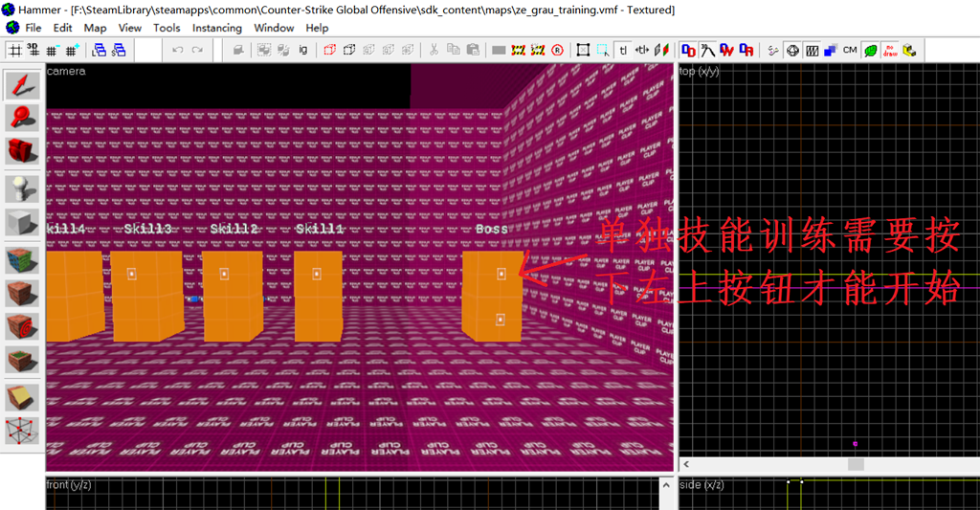Open the Tools menu
The height and width of the screenshot is (510, 980).
167,28
